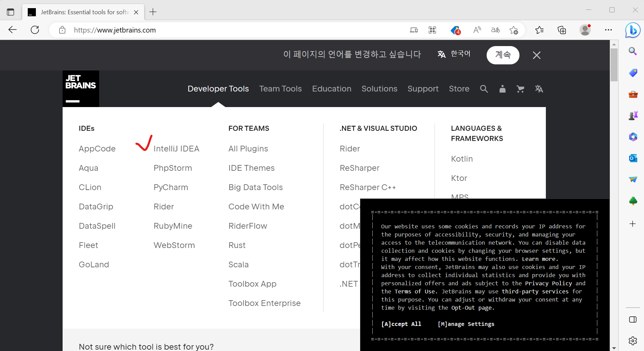Open the sidebar Search icon
Screen dimensions: 644x351
[633, 51]
